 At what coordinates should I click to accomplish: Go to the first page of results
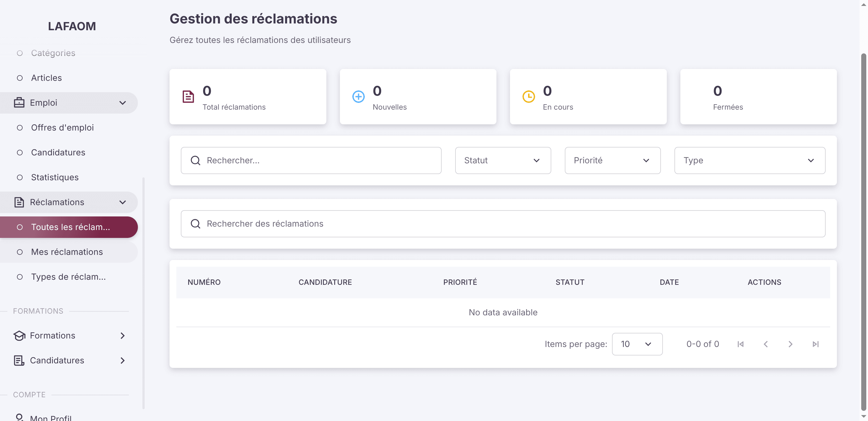pyautogui.click(x=740, y=344)
